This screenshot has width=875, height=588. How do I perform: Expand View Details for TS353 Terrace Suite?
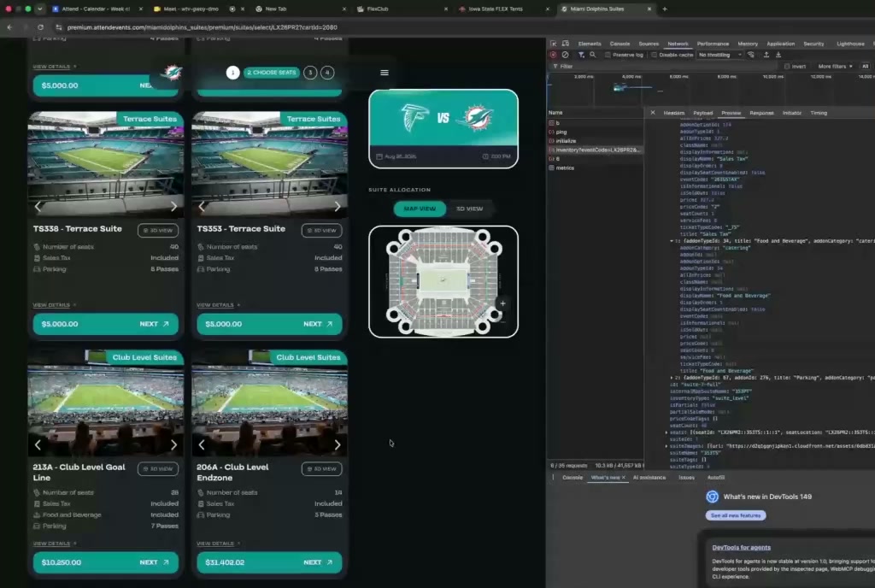click(218, 305)
